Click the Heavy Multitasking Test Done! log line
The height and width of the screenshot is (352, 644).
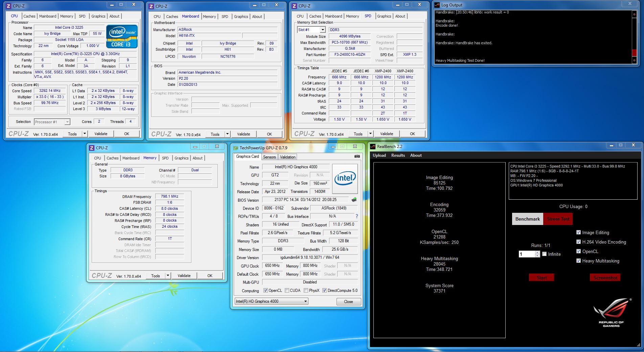(x=460, y=60)
